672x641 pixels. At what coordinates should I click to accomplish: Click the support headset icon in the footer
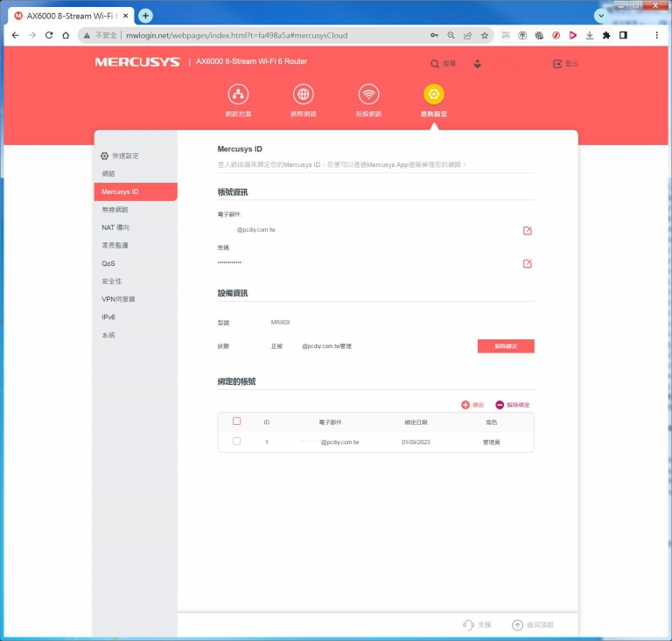coord(468,624)
